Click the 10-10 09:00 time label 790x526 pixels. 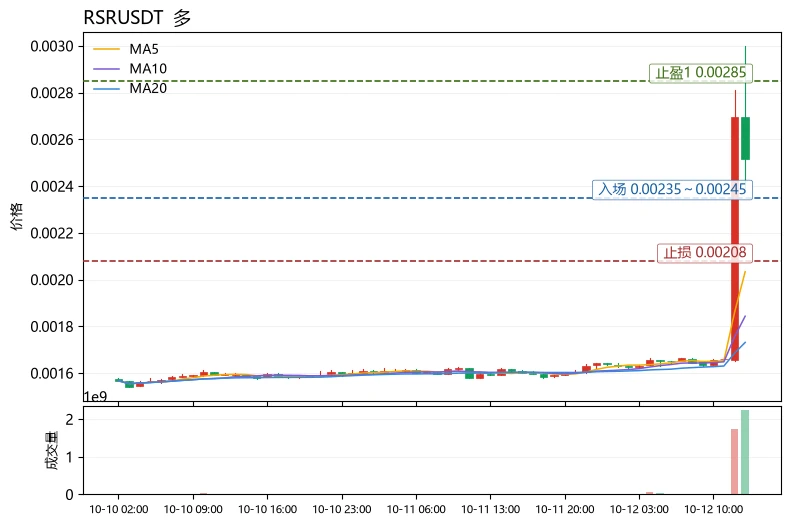193,509
